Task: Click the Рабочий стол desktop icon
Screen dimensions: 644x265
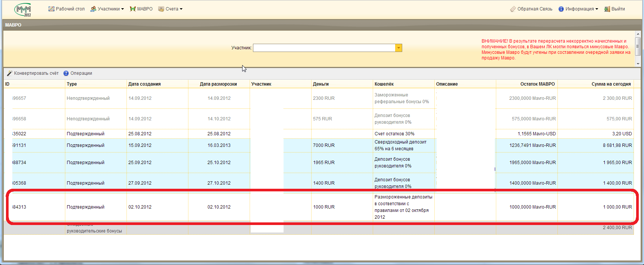Action: [x=51, y=9]
